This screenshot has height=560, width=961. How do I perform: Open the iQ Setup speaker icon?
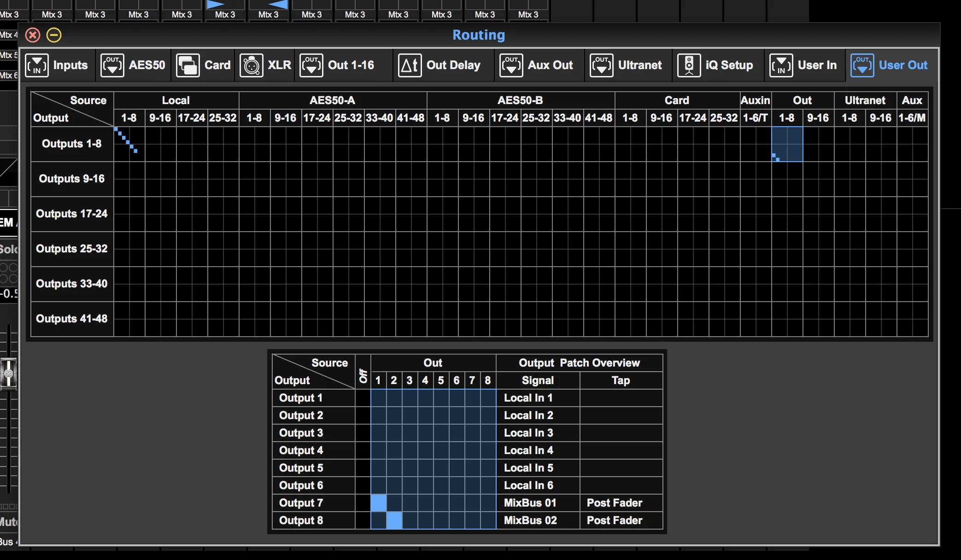[689, 65]
